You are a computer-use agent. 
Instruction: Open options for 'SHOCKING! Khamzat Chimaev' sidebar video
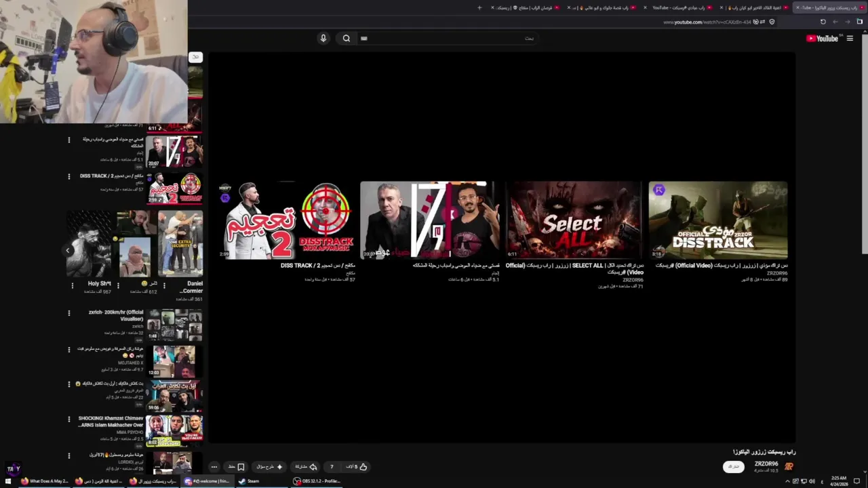pos(68,419)
